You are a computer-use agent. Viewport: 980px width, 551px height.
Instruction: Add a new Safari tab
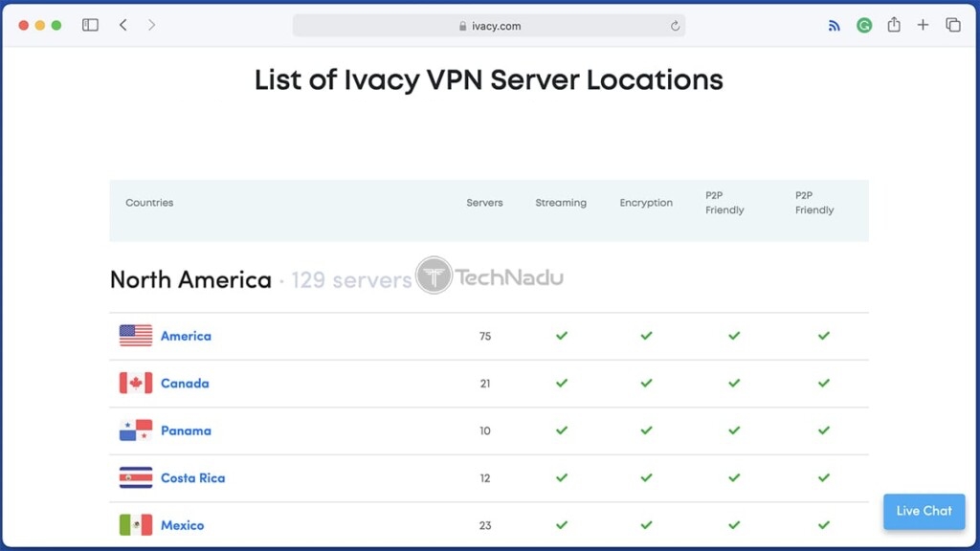(924, 25)
